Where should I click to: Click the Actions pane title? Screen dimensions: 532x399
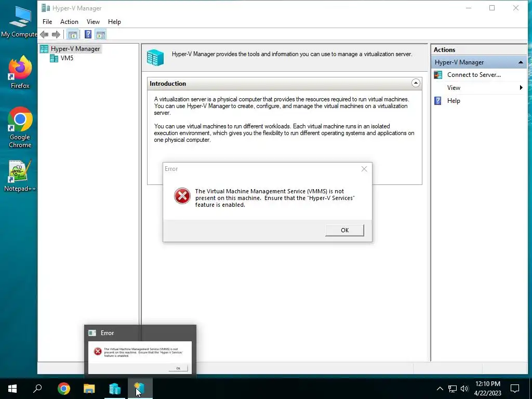coord(444,50)
